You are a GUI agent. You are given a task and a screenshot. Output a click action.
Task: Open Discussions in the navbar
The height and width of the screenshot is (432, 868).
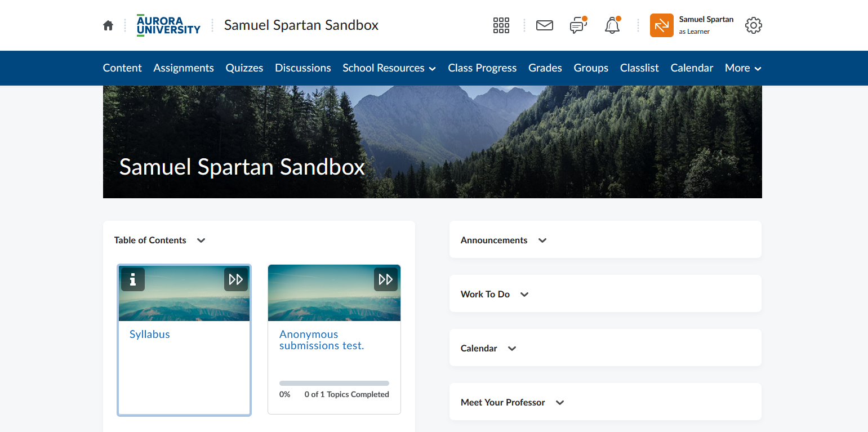tap(303, 68)
